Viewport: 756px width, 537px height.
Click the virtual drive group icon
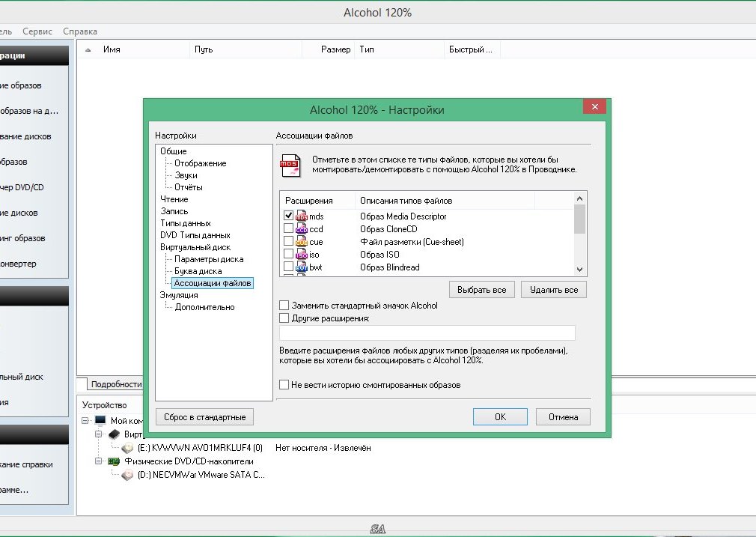point(114,434)
